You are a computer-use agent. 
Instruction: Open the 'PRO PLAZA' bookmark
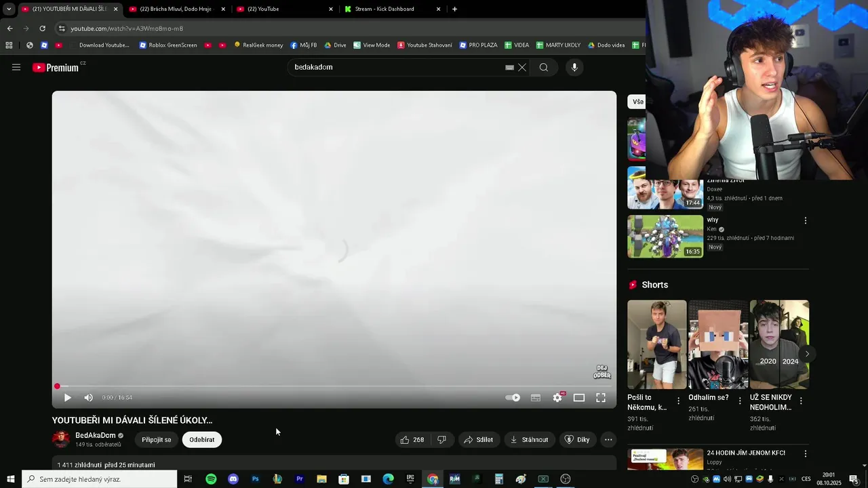478,45
